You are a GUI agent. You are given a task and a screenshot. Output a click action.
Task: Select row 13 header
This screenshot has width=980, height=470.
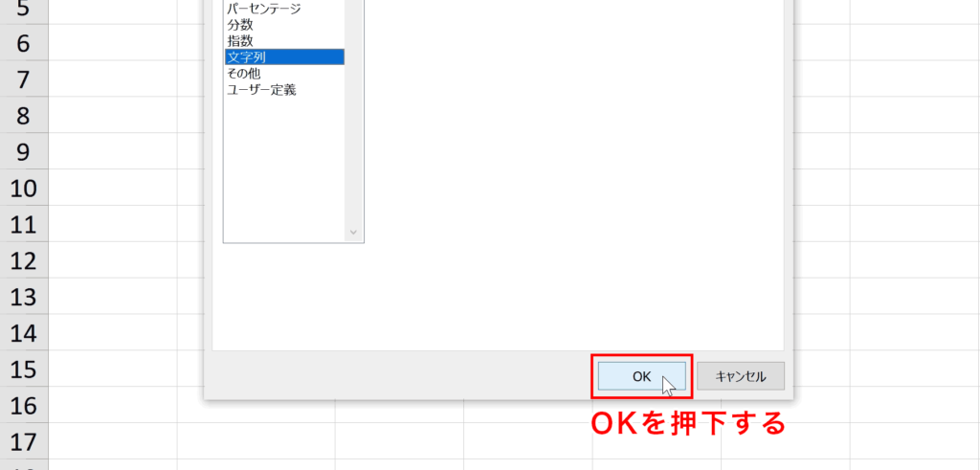pos(24,296)
